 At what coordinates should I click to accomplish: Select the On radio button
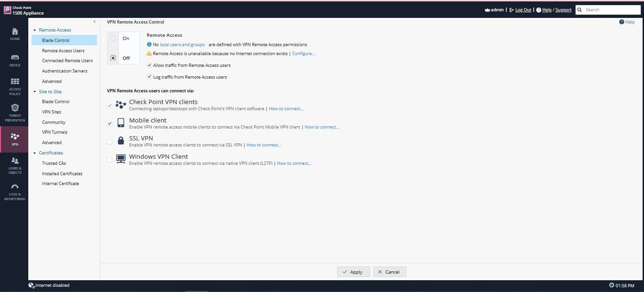(113, 38)
